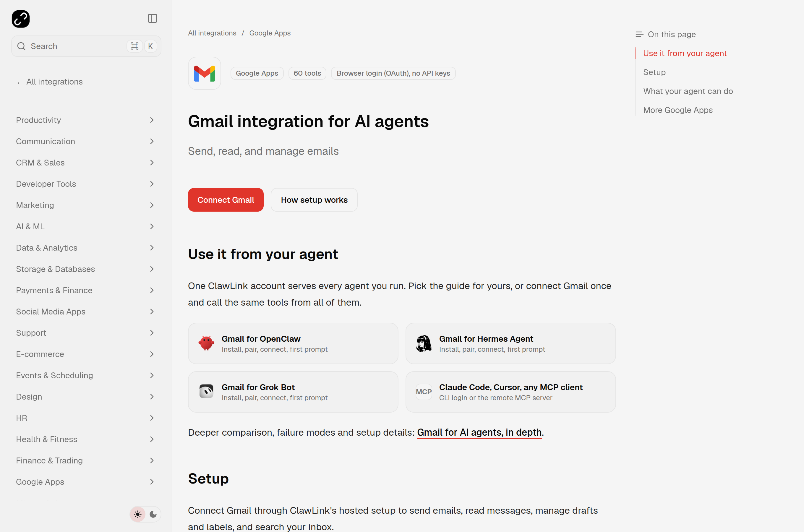The image size is (804, 532).
Task: Switch to light theme with the sun icon
Action: click(138, 514)
